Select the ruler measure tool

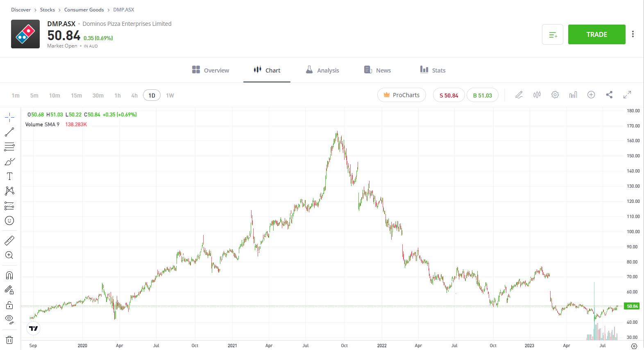pyautogui.click(x=9, y=240)
